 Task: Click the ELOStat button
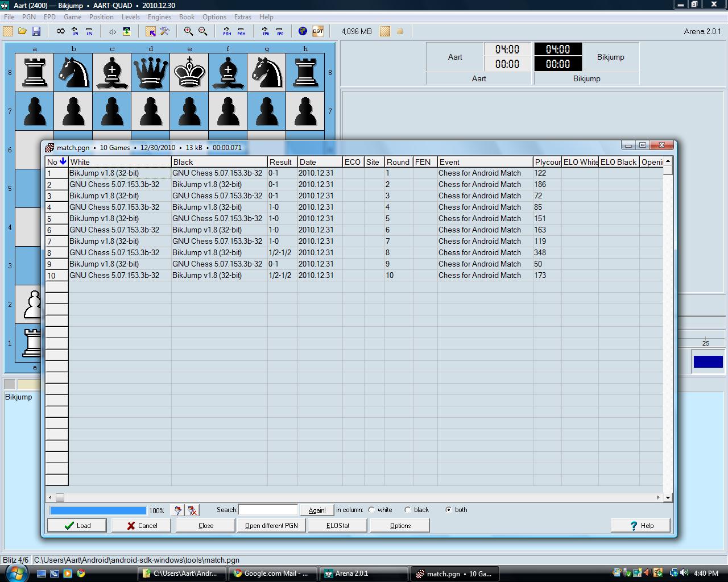tap(338, 525)
